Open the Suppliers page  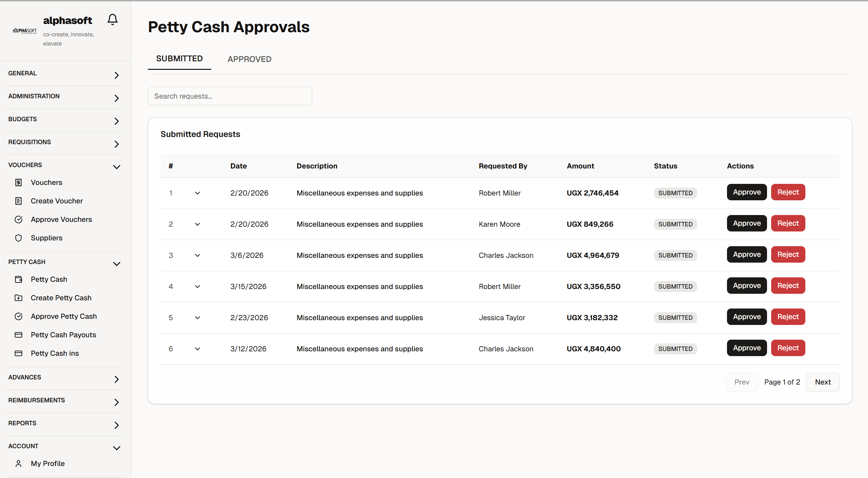pos(47,238)
